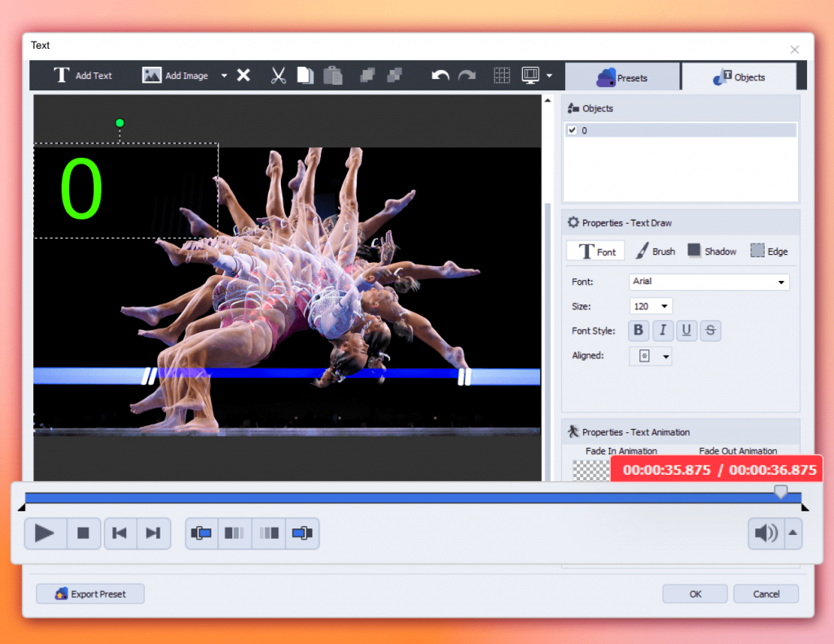Toggle Bold font style
Screen dimensions: 834x644
point(639,331)
